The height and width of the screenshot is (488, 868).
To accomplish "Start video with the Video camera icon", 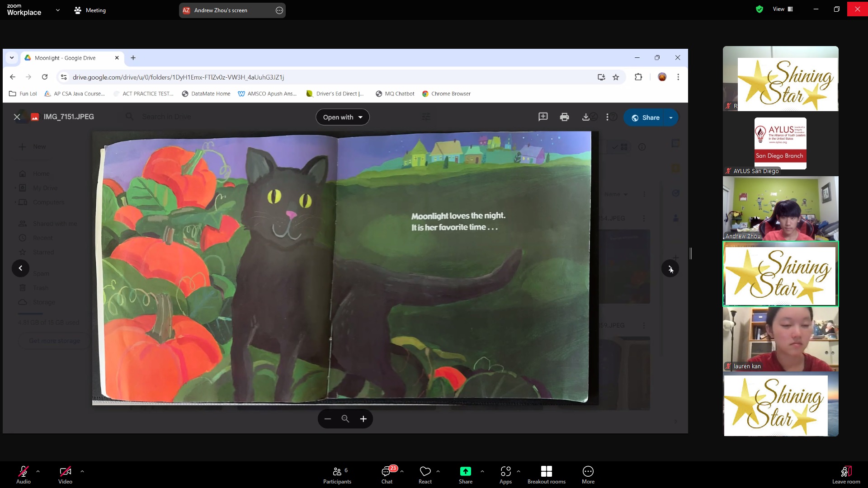I will (65, 472).
